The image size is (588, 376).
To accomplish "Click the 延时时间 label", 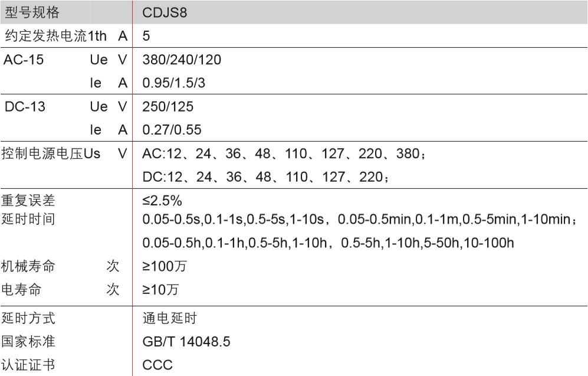I will (x=28, y=220).
